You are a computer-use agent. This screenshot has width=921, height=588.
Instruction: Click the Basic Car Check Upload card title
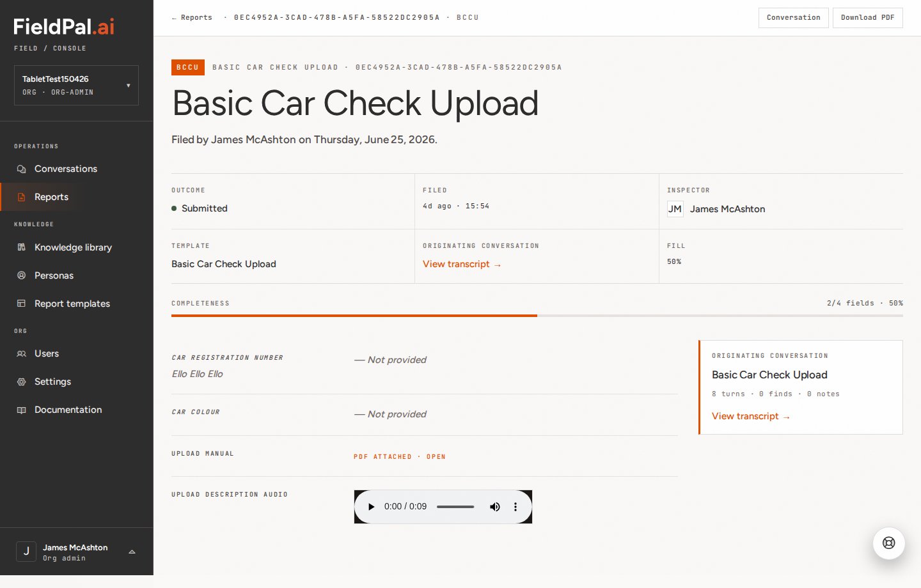coord(769,375)
